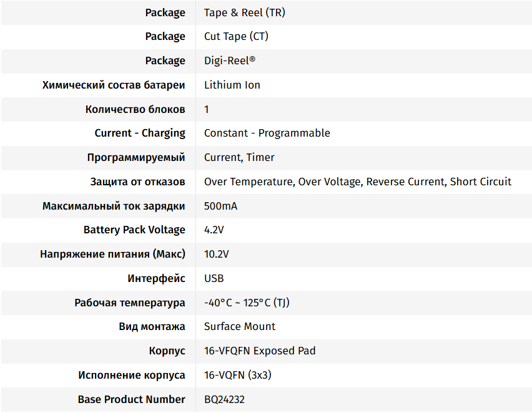The height and width of the screenshot is (413, 532).
Task: Click the Tape & Reel (TR) value
Action: 244,12
